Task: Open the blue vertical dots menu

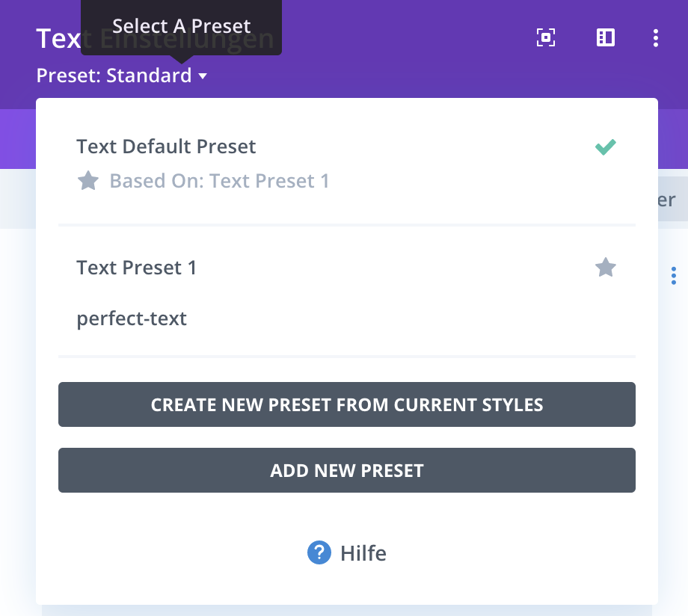Action: (x=674, y=276)
